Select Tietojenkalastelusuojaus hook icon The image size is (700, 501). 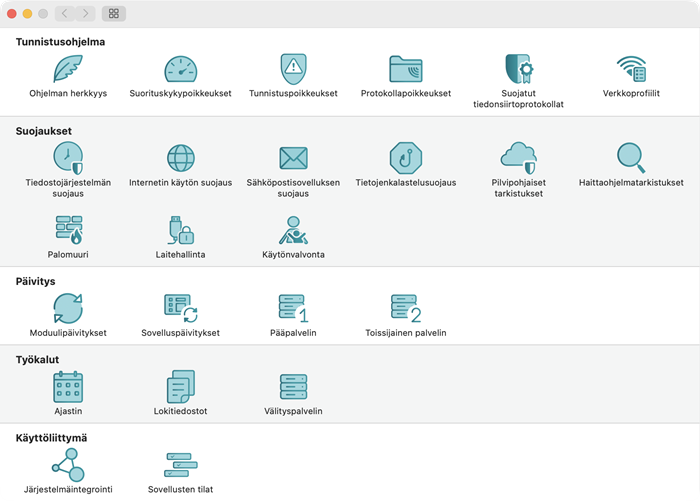click(x=405, y=158)
